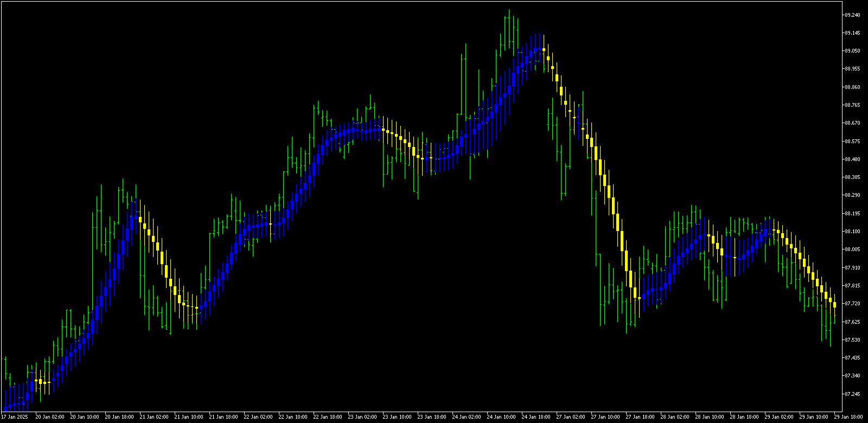Click the 88.290 price axis label

pyautogui.click(x=852, y=195)
